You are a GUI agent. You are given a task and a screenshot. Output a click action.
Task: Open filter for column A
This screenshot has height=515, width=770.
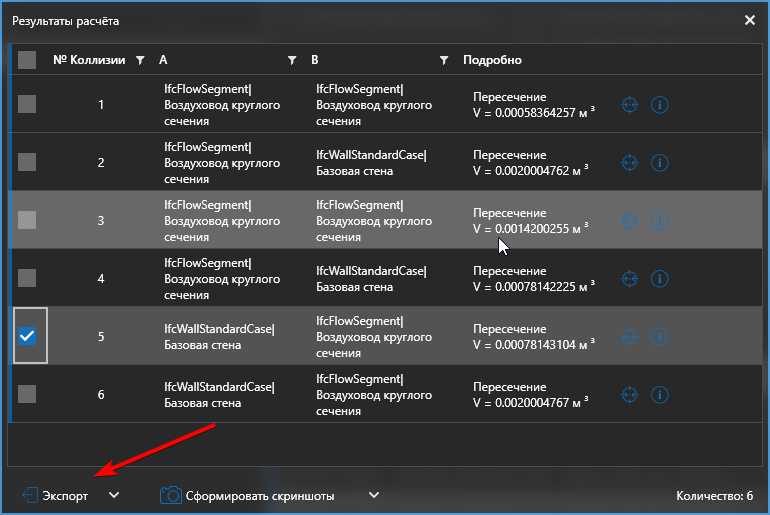[292, 60]
